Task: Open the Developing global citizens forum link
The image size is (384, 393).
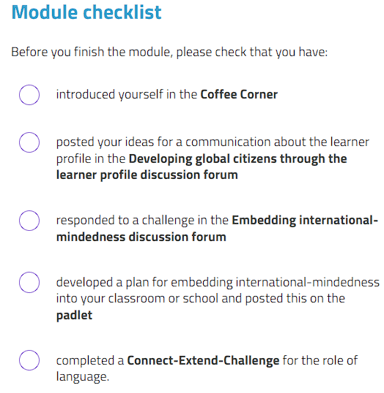Action: [201, 167]
